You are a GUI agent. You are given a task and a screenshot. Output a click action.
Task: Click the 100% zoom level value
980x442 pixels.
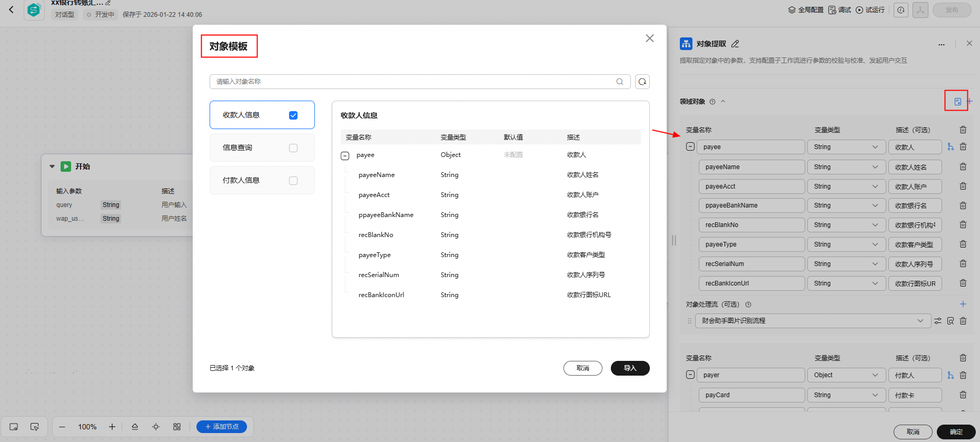pos(87,427)
